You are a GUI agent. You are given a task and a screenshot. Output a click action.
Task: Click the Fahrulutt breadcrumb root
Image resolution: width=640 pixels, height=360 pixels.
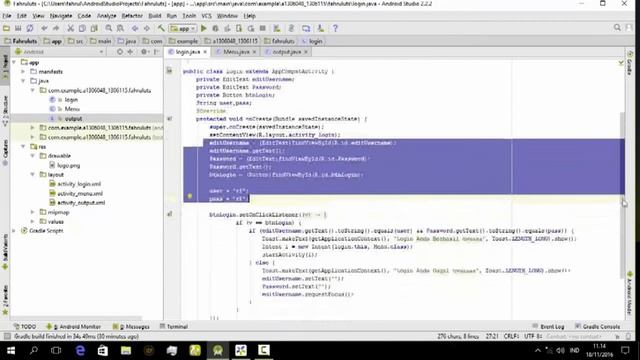click(x=21, y=41)
